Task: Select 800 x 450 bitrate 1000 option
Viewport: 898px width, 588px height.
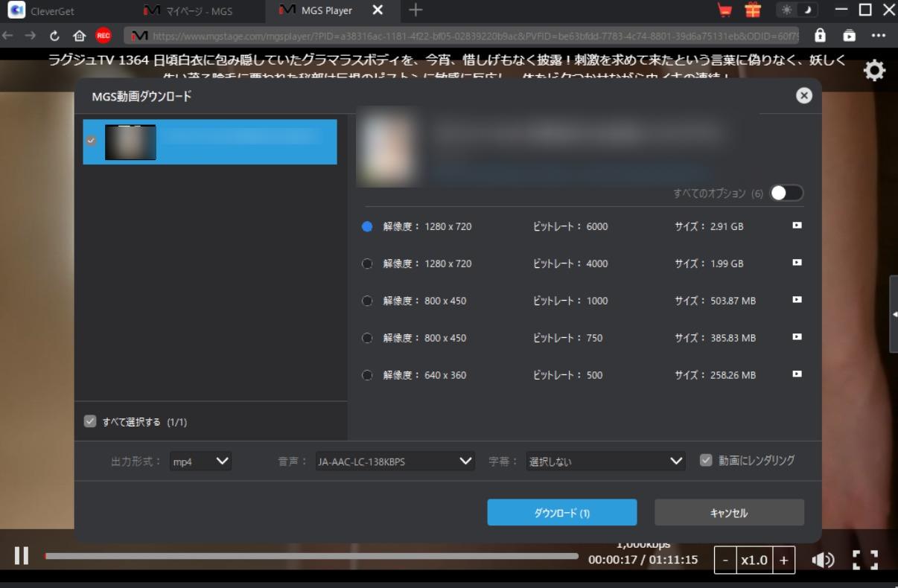Action: 367,301
